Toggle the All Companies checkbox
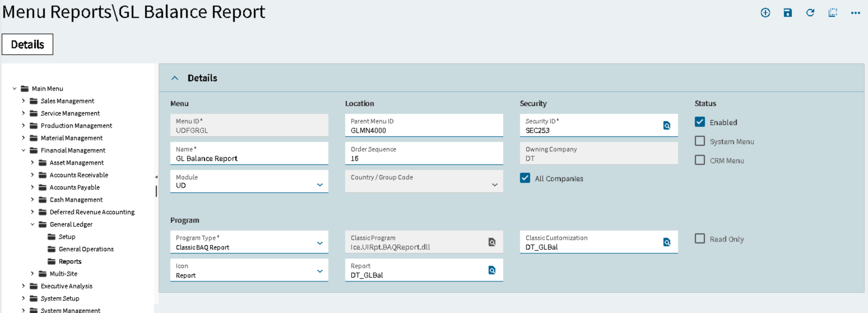Image resolution: width=868 pixels, height=313 pixels. (525, 178)
